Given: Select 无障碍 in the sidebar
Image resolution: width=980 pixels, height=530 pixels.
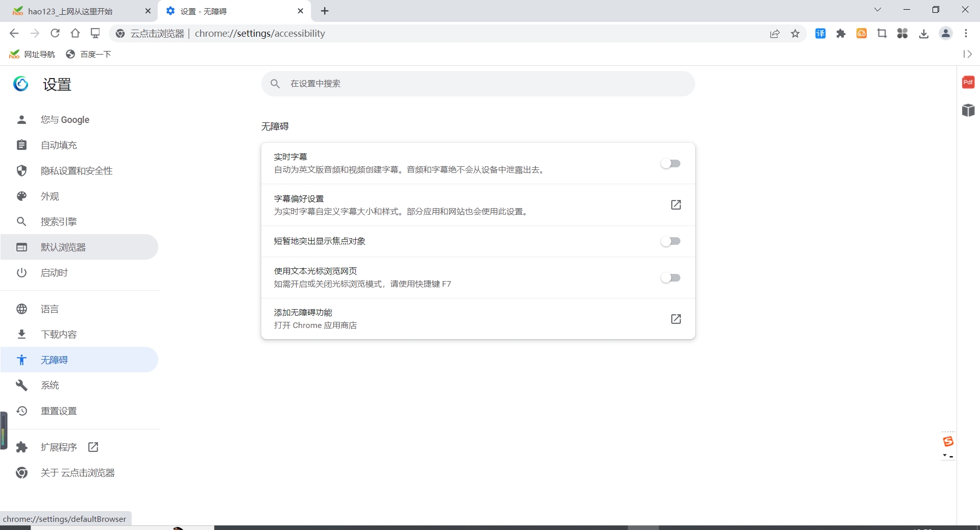Looking at the screenshot, I should [x=79, y=360].
